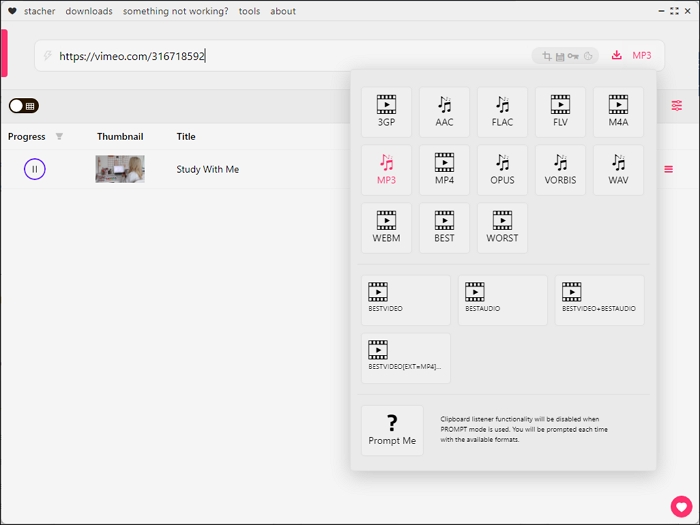The height and width of the screenshot is (525, 700).
Task: Open the MP3 format dropdown
Action: 641,56
